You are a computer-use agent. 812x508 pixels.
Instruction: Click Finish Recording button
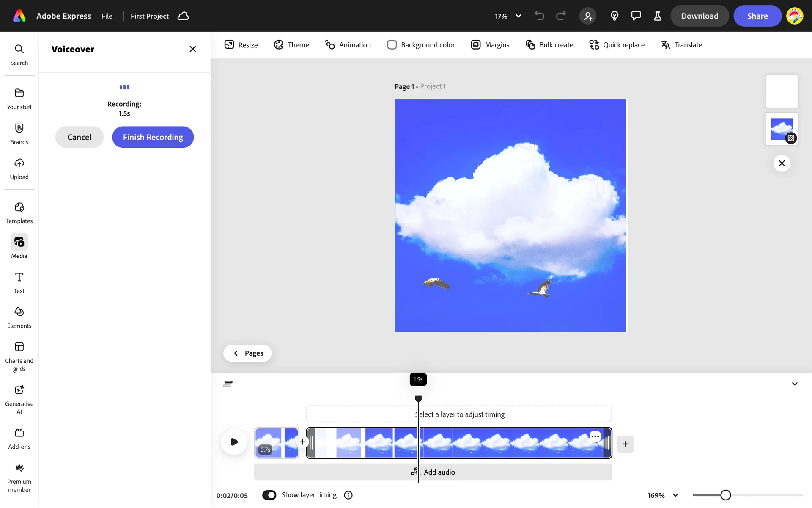point(153,137)
